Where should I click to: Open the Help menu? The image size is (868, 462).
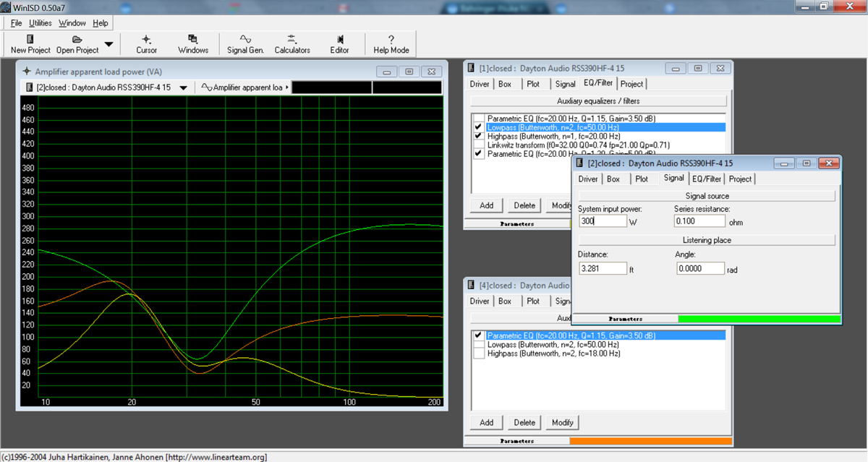101,23
